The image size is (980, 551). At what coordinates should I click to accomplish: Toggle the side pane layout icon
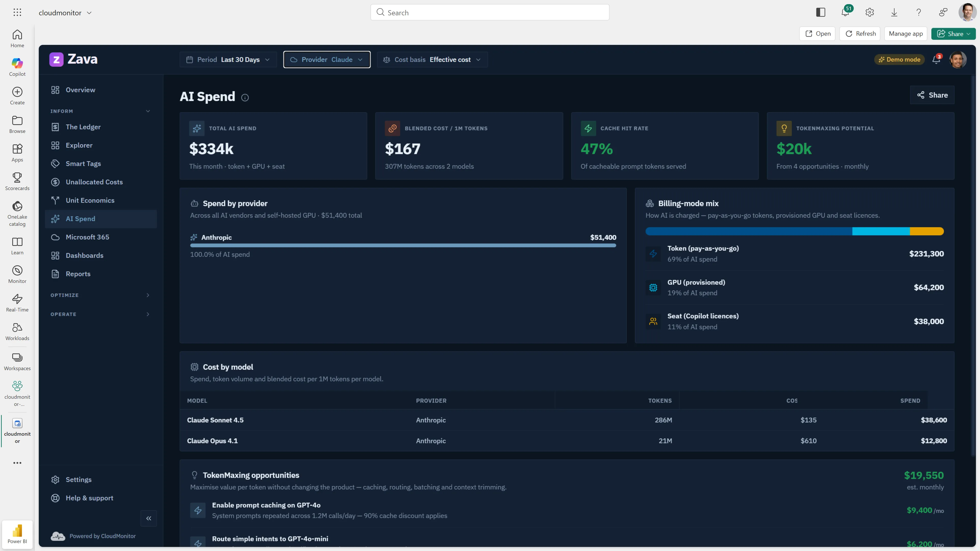point(820,12)
